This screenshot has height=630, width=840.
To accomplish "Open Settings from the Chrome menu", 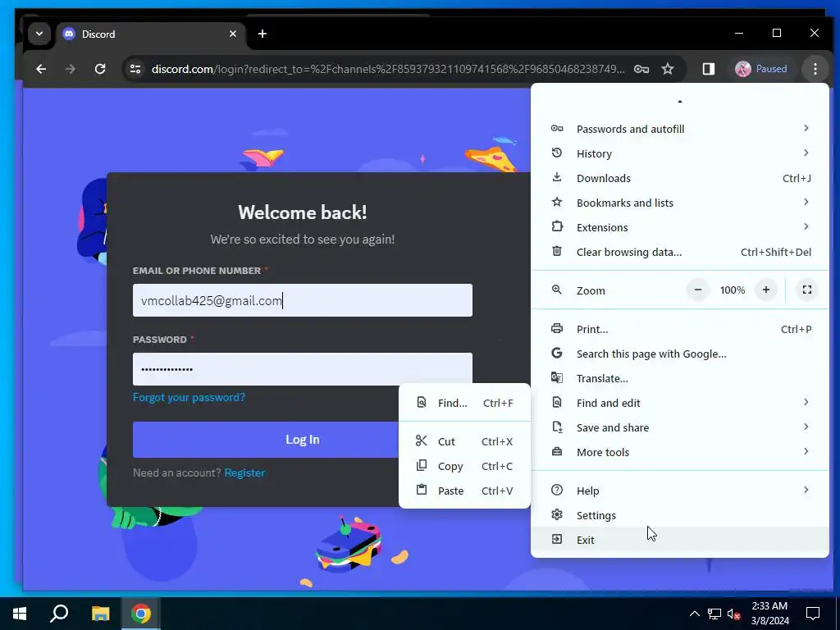I will pos(680,515).
